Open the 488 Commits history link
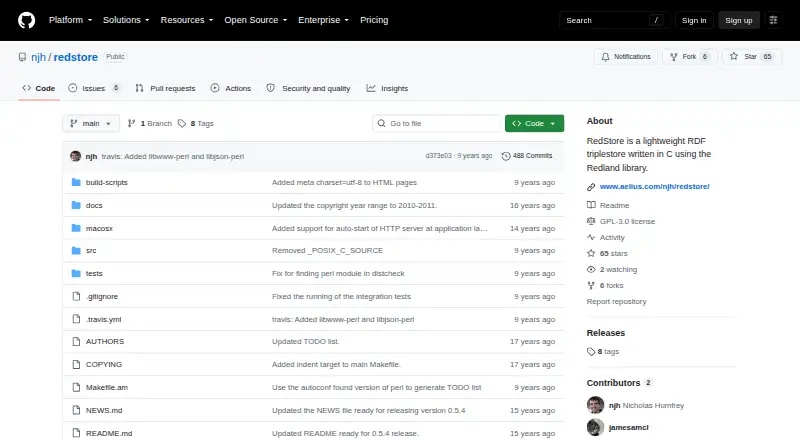This screenshot has width=800, height=440. [527, 156]
